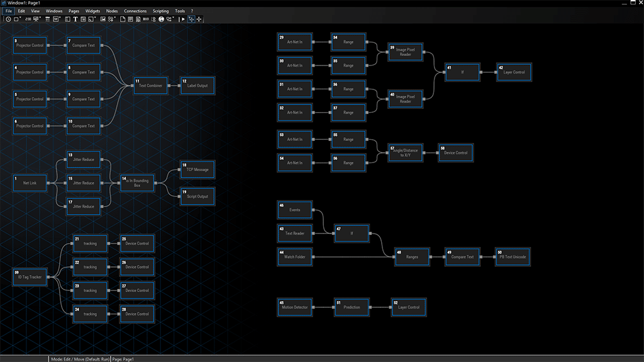Click the globe icon in the toolbar
The image size is (644, 362).
[x=161, y=19]
